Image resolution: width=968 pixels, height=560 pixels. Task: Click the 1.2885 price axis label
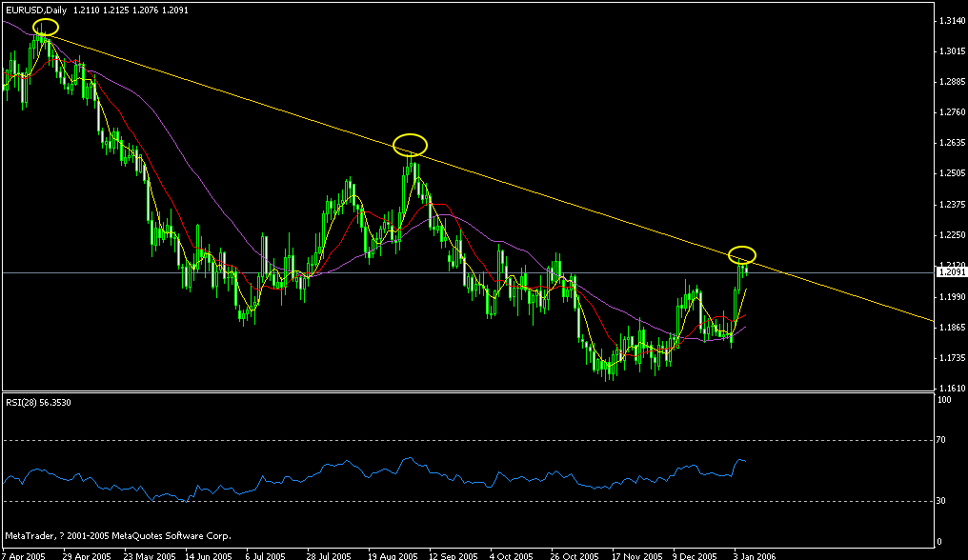tap(952, 82)
